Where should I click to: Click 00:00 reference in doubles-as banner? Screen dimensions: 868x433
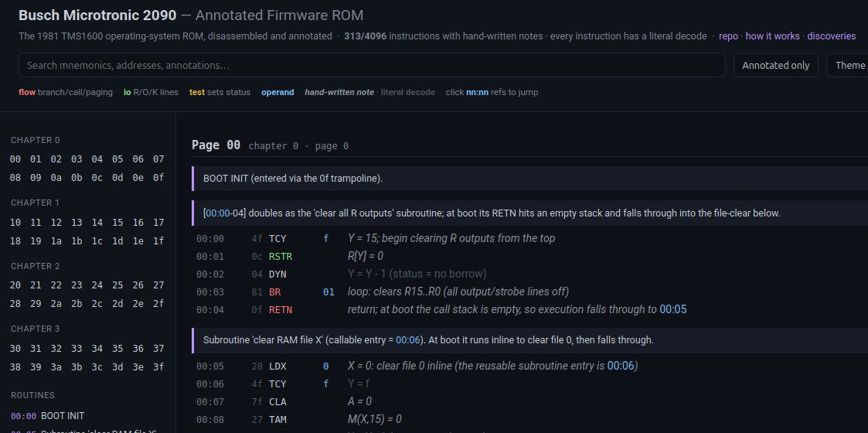[218, 213]
